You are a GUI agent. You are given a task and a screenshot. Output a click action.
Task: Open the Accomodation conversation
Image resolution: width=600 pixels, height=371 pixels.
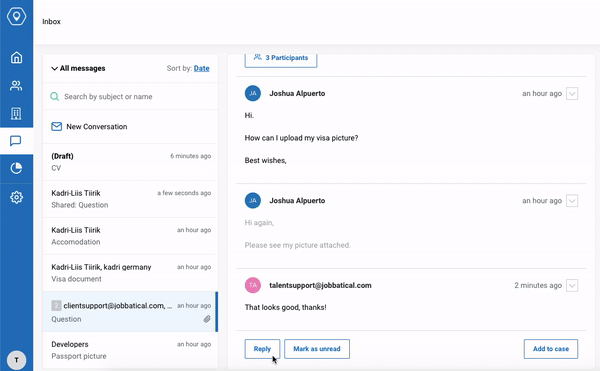click(130, 236)
